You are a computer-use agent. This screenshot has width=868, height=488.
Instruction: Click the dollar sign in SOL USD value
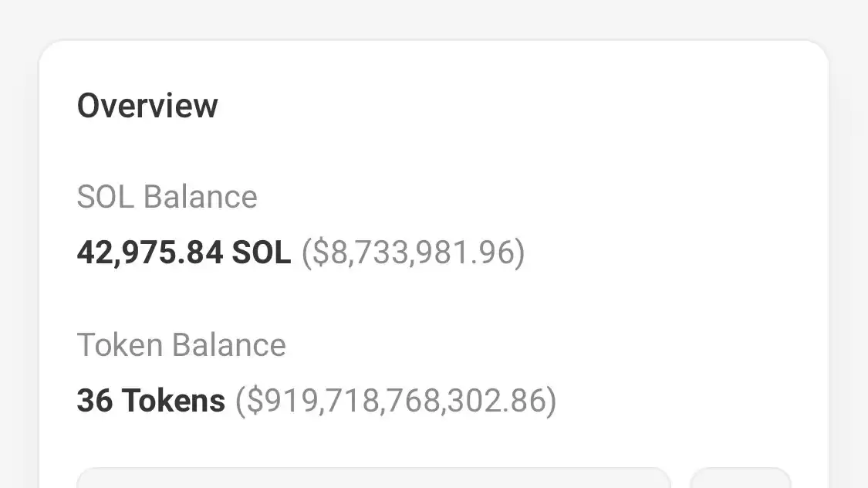tap(321, 252)
